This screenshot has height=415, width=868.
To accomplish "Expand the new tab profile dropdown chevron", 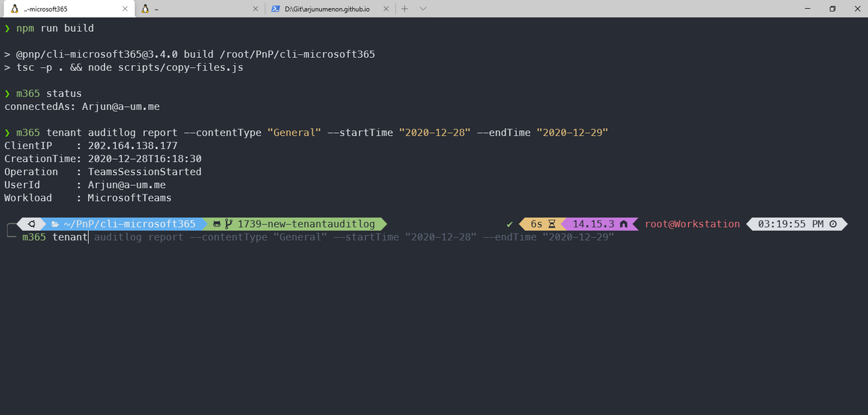I will tap(423, 9).
